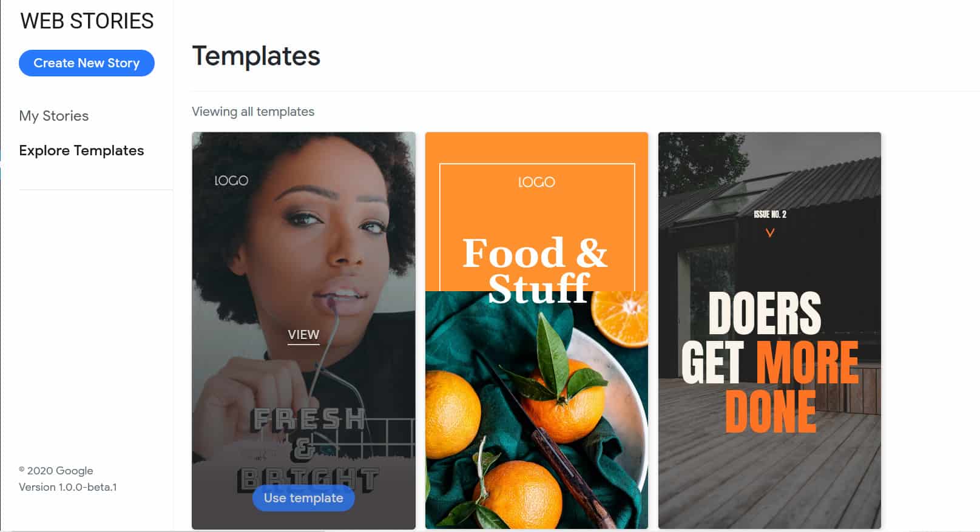
Task: Click the LOGO placeholder on Food & Stuff template
Action: point(536,182)
